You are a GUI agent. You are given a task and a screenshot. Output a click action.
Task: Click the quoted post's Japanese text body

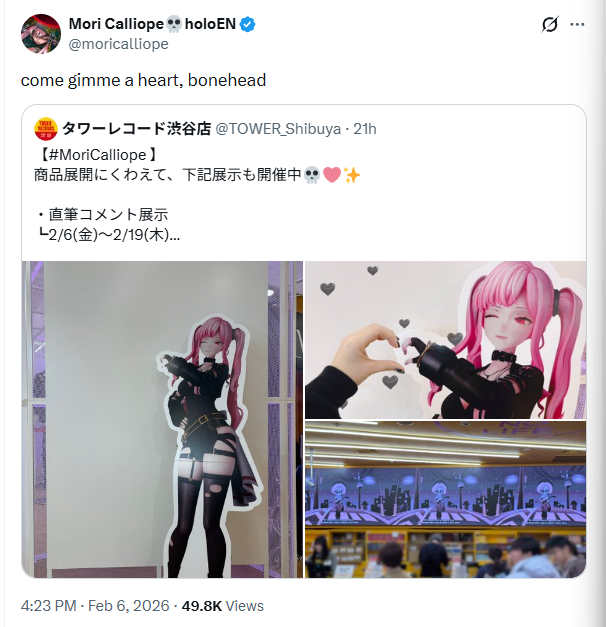[x=197, y=195]
